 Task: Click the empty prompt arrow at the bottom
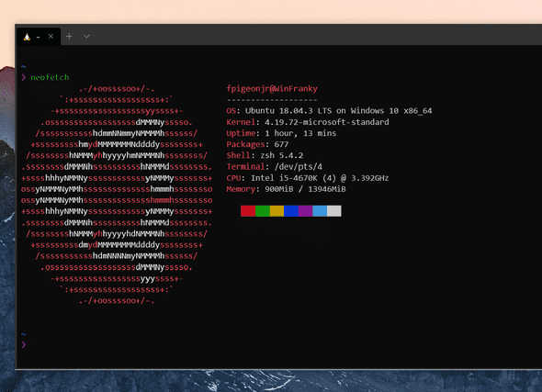(24, 344)
